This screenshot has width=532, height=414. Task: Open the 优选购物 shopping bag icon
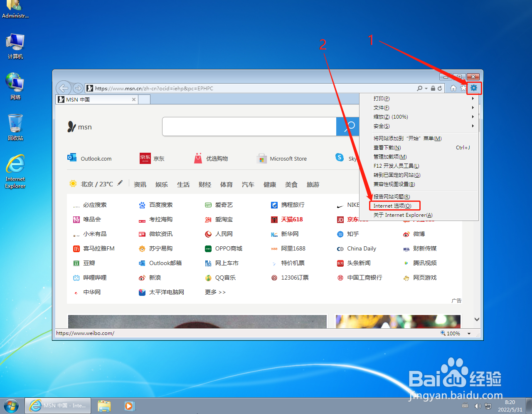point(198,158)
